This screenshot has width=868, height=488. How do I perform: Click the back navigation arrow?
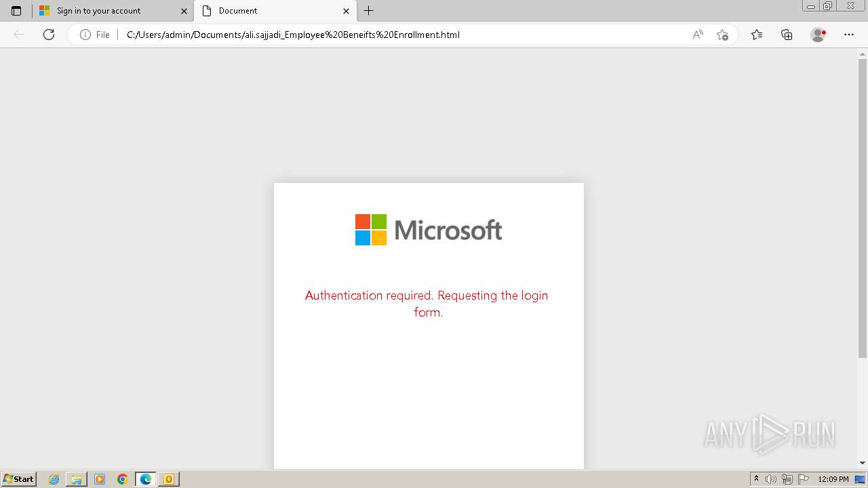pyautogui.click(x=19, y=35)
